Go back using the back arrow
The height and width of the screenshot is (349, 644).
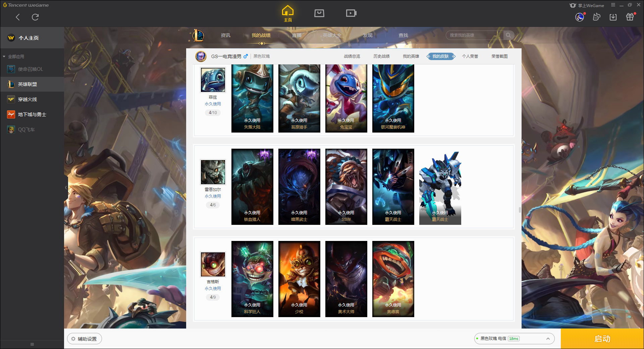(18, 17)
